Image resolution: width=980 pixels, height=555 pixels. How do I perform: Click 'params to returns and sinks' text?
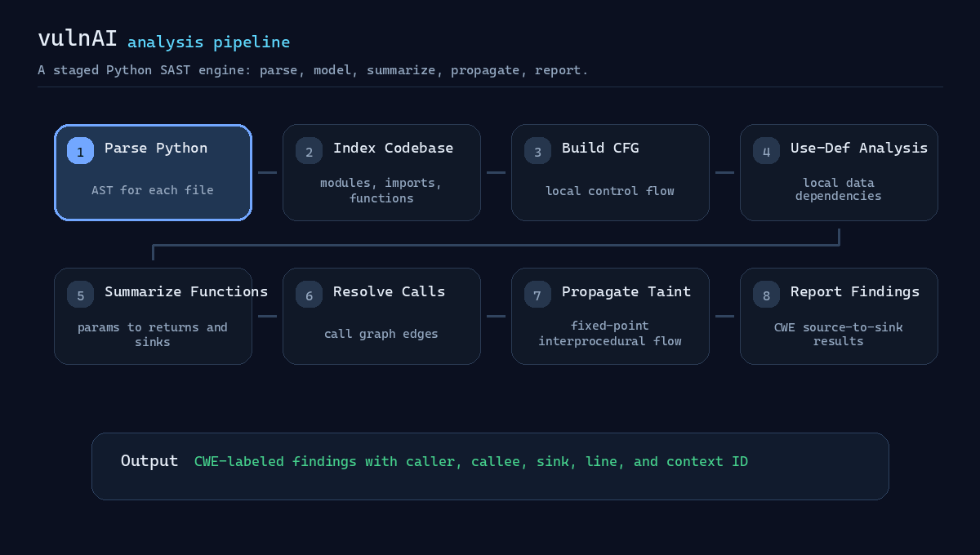click(153, 335)
